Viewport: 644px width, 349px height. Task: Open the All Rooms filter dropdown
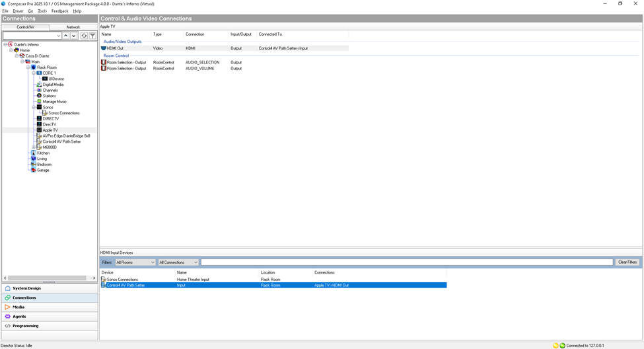click(x=135, y=262)
